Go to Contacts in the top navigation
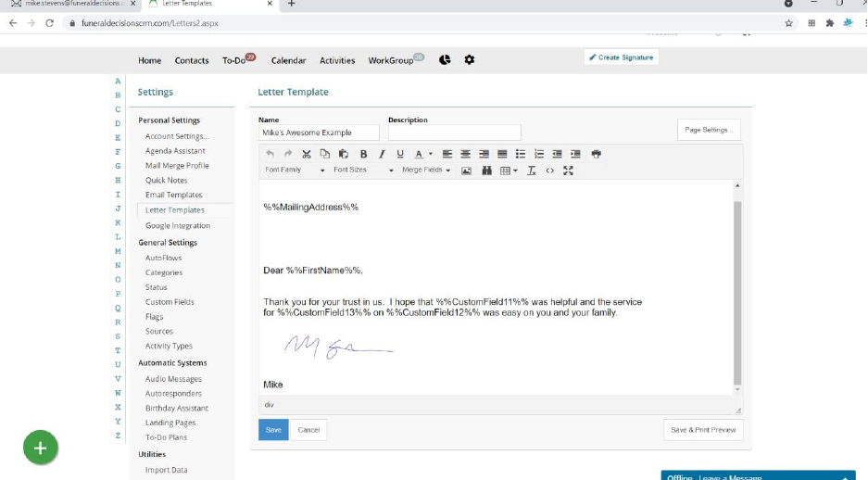Viewport: 868px width, 480px height. (x=192, y=60)
